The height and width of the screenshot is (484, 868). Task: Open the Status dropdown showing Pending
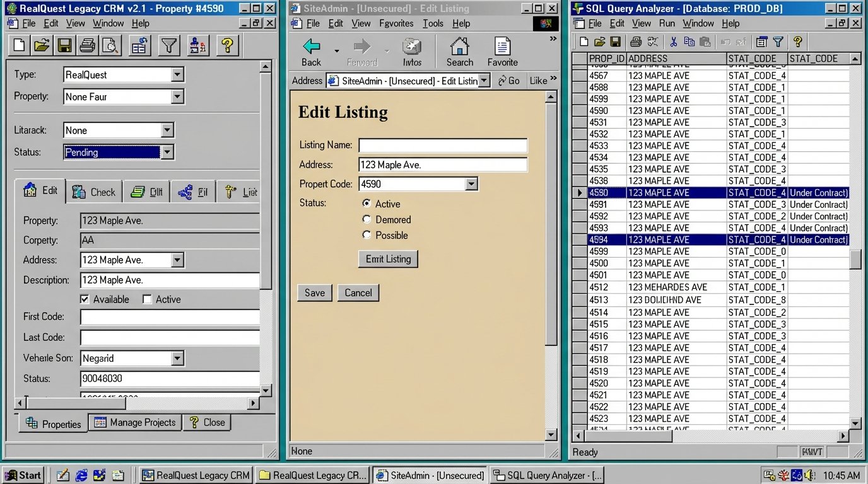pyautogui.click(x=167, y=152)
